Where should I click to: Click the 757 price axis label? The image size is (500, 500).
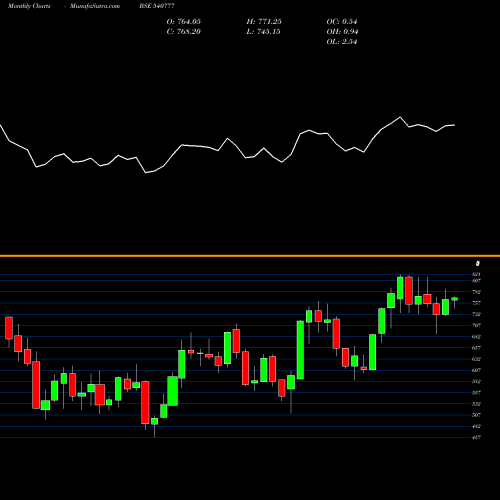(477, 303)
